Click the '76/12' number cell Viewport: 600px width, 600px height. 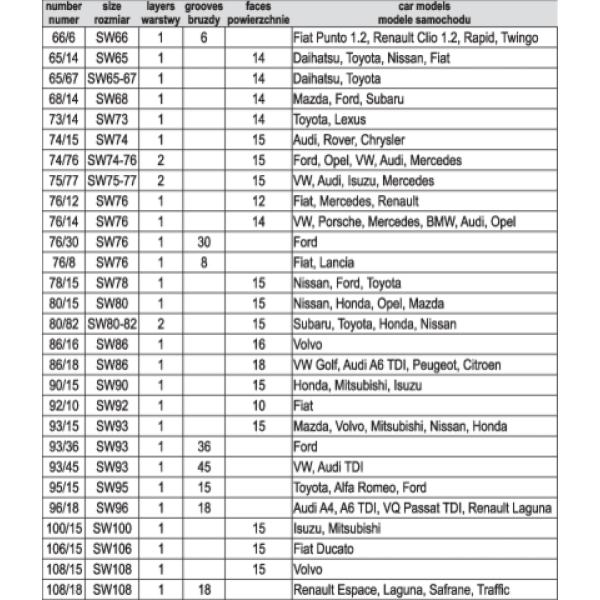(64, 201)
